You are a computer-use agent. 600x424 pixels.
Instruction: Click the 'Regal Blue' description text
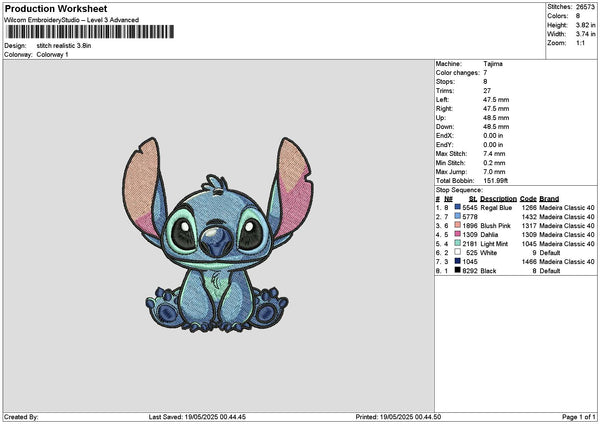[x=496, y=208]
